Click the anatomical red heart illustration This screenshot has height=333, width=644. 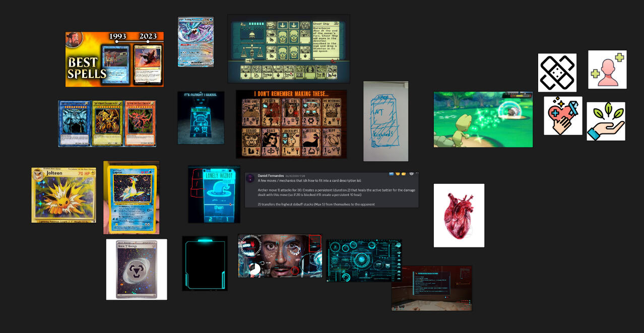pyautogui.click(x=459, y=215)
